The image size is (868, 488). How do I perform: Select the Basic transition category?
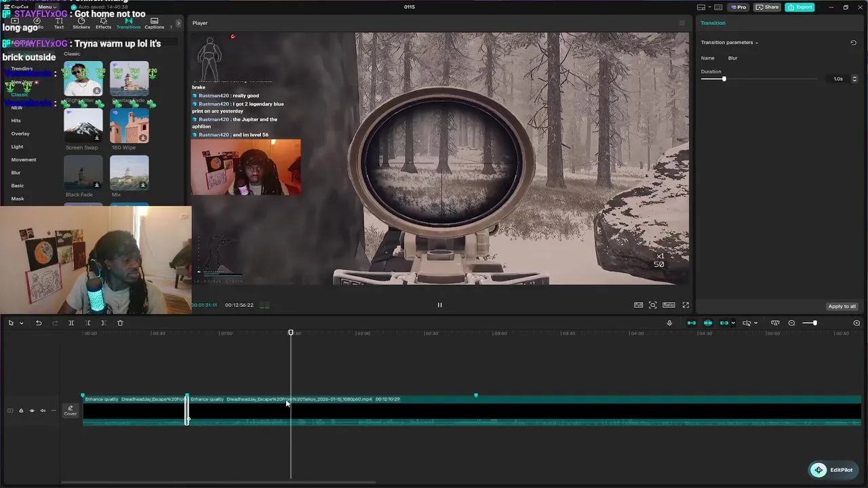(x=17, y=185)
